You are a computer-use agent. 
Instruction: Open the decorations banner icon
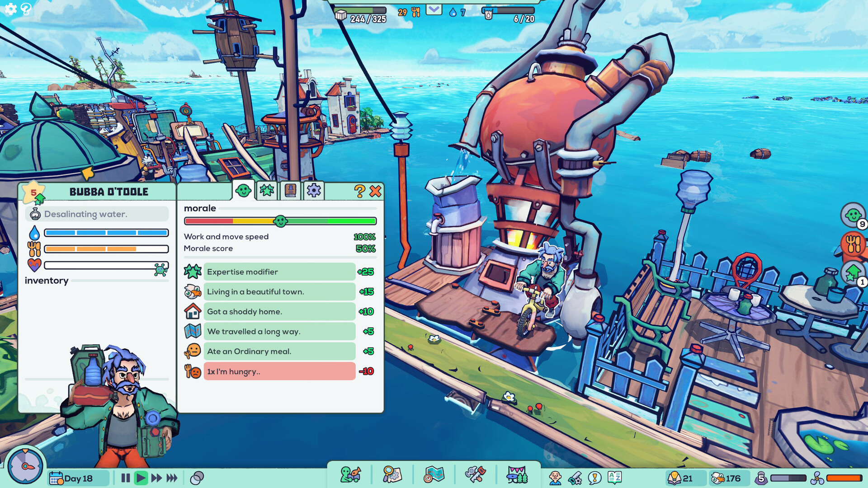(x=517, y=475)
